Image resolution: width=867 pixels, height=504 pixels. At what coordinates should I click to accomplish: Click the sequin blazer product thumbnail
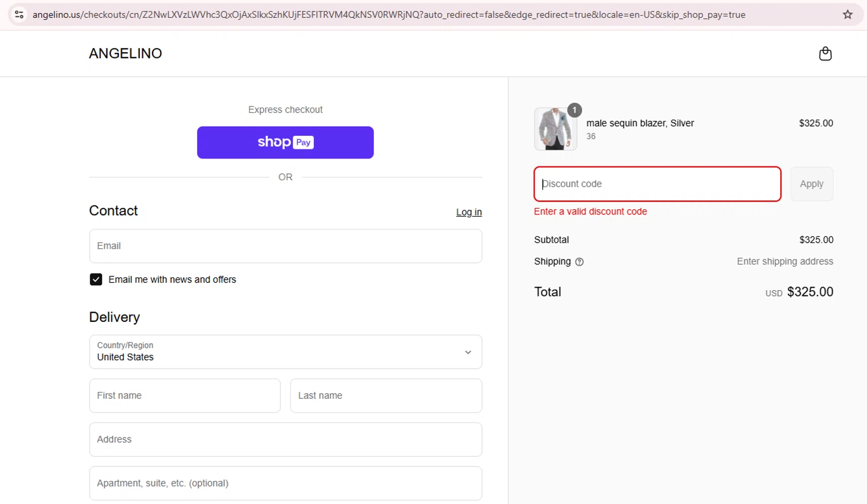point(555,129)
